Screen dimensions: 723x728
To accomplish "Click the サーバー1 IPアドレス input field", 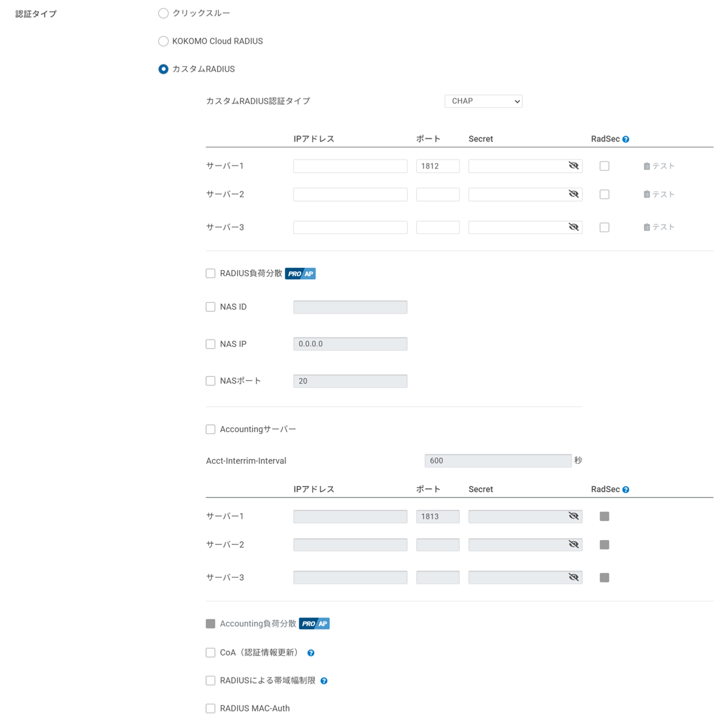I will point(350,166).
